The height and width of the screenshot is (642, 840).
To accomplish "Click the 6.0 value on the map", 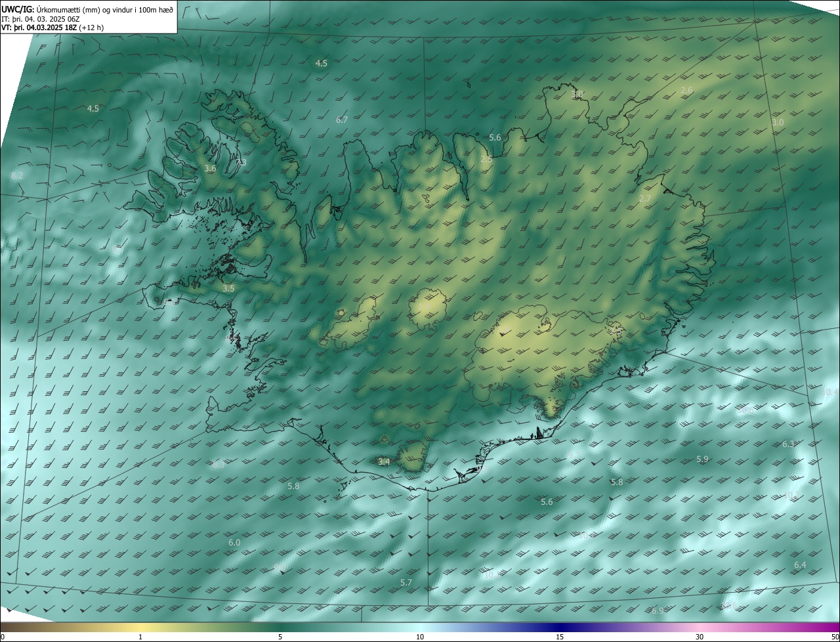I will (234, 543).
